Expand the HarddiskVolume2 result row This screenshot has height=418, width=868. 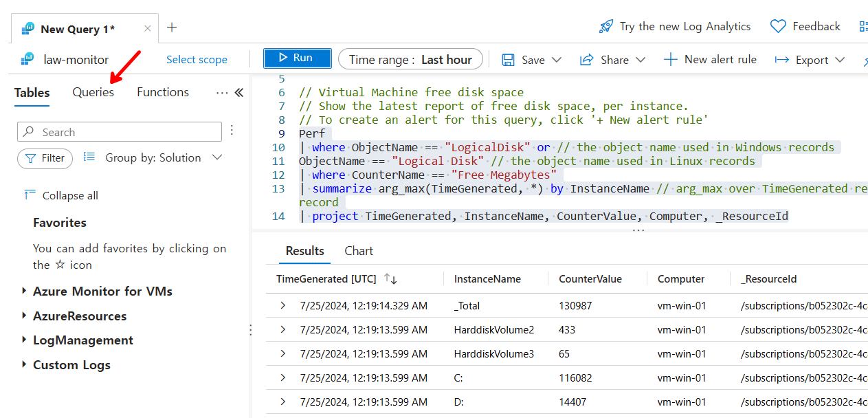(282, 330)
